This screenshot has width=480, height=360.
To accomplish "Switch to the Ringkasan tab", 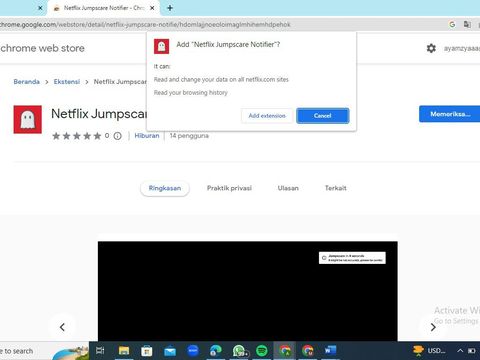I will pos(165,188).
